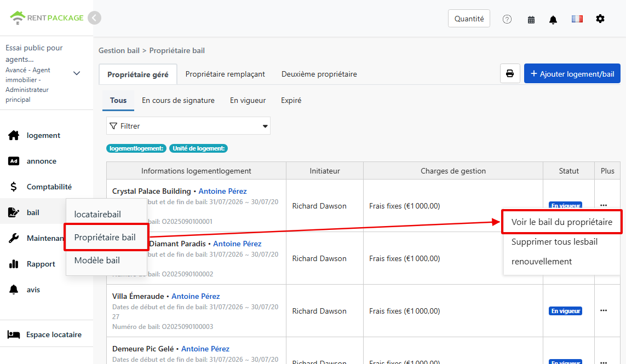Switch to the Propriétaire géré tab
The width and height of the screenshot is (626, 364).
(x=137, y=74)
